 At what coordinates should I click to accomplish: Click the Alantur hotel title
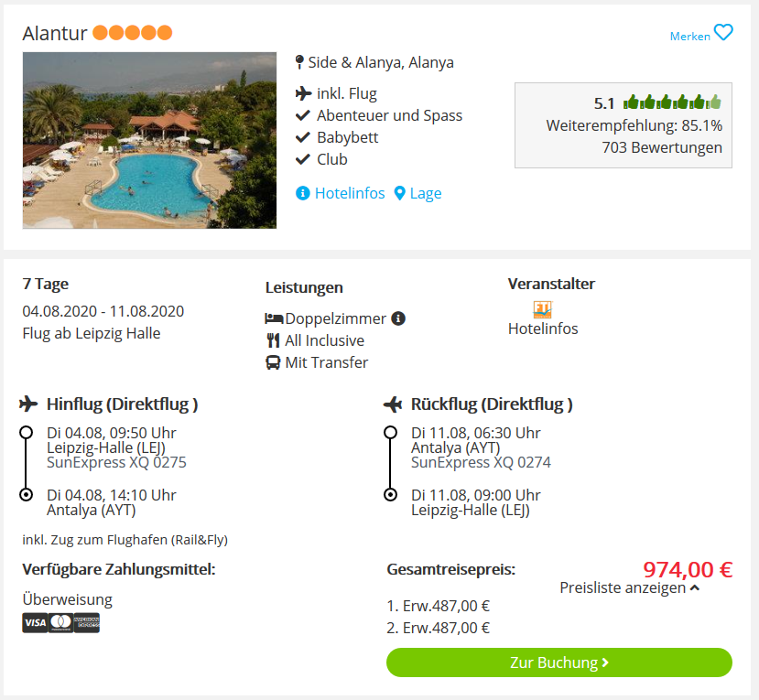[x=55, y=33]
